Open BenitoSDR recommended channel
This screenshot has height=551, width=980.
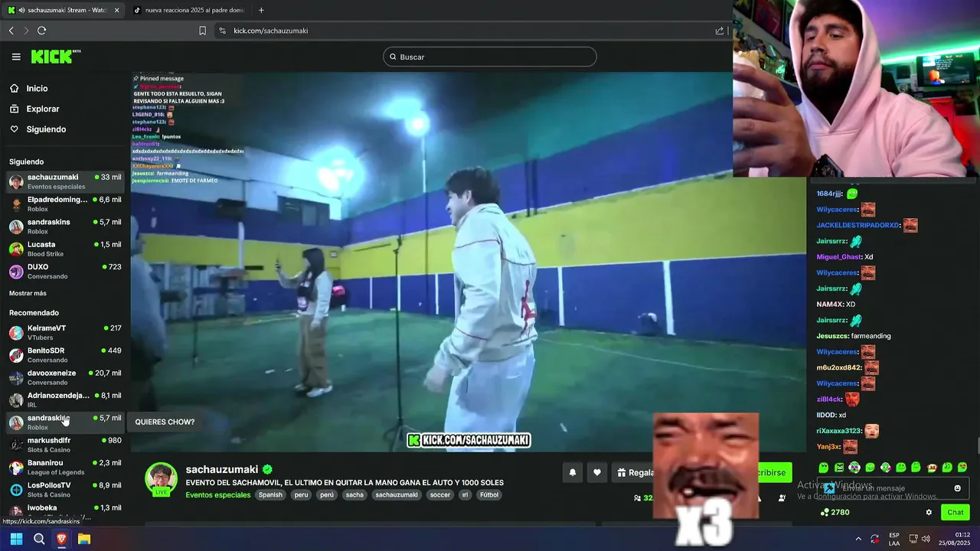(65, 355)
